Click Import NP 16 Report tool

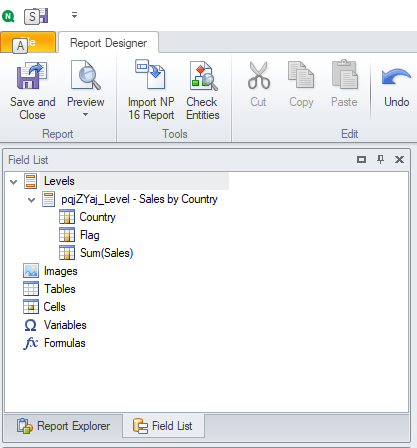(151, 91)
